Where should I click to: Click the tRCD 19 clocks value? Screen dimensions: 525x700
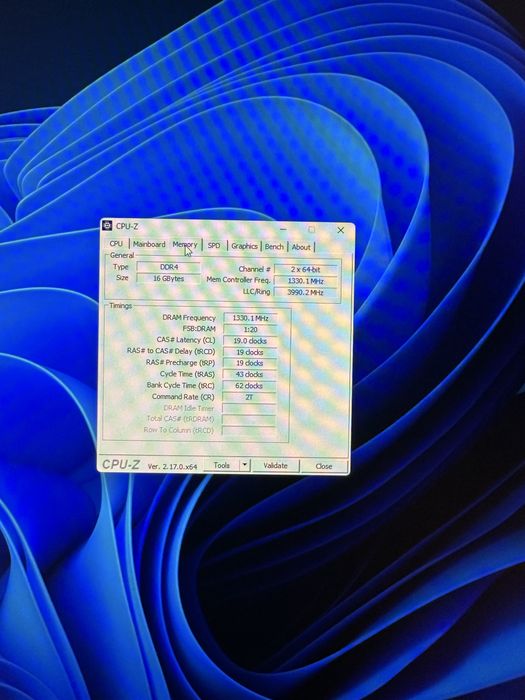click(x=250, y=352)
